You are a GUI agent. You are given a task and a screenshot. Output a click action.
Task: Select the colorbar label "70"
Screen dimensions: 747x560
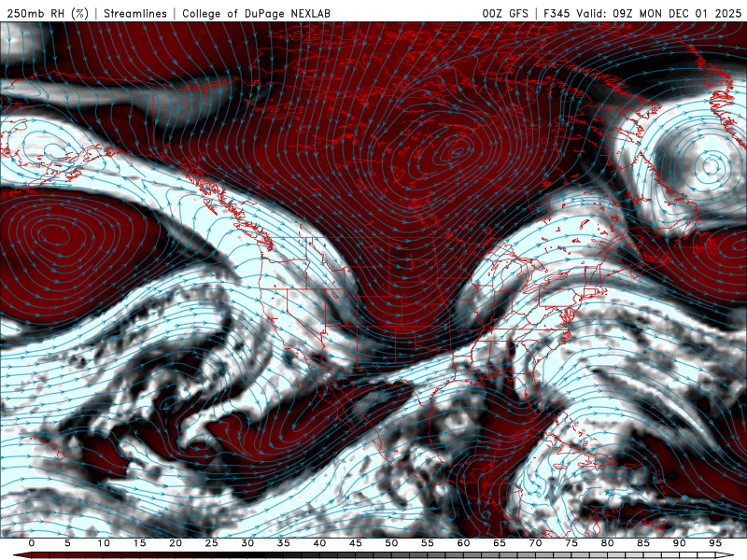[535, 543]
